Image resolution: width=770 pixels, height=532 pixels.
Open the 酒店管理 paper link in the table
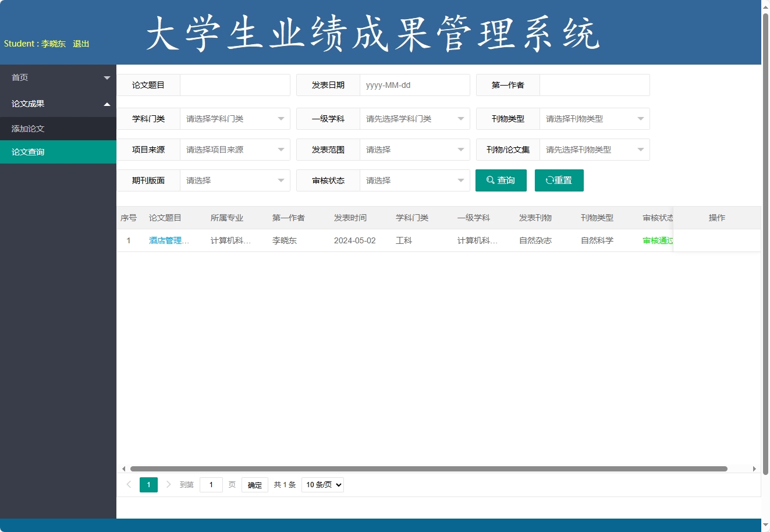point(168,240)
